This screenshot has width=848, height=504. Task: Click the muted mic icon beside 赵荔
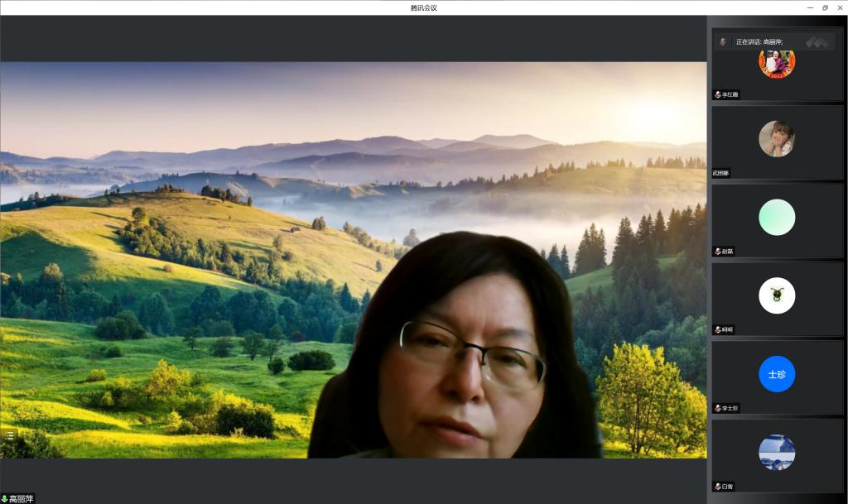click(718, 252)
